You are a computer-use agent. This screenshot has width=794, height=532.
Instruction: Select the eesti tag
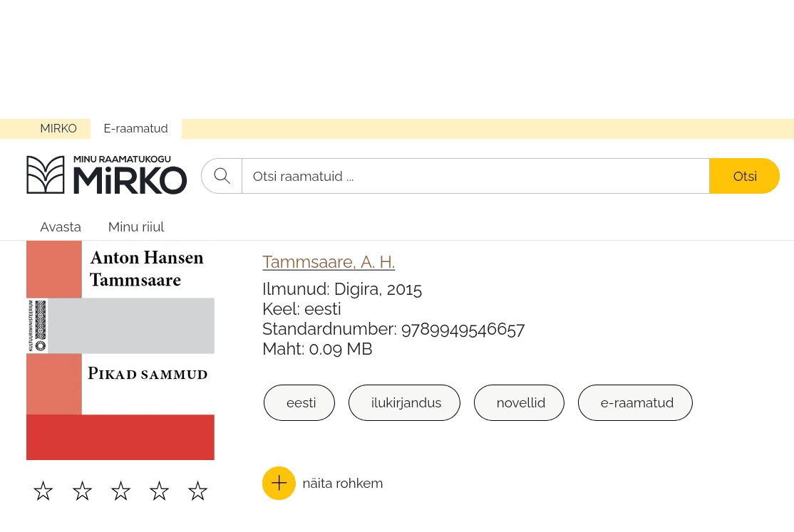point(299,403)
